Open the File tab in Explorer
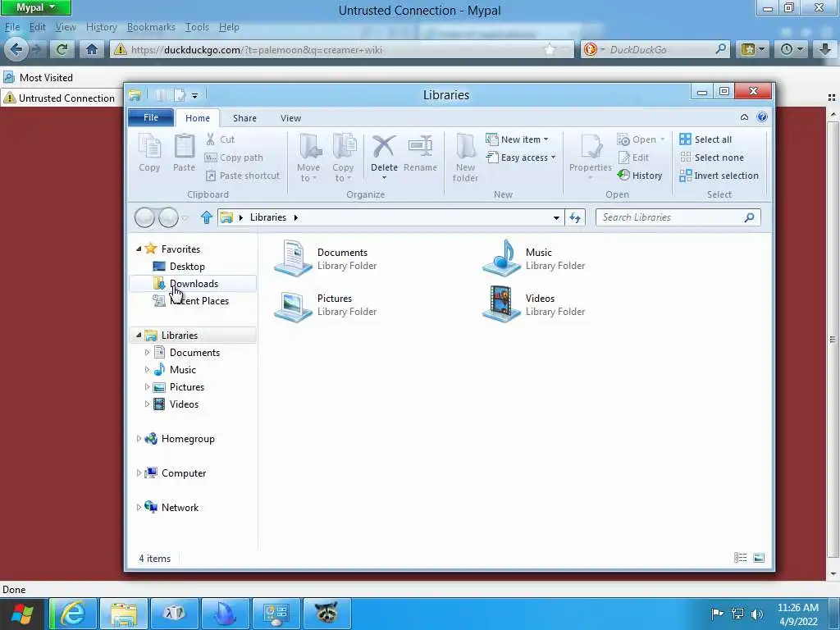 (151, 117)
